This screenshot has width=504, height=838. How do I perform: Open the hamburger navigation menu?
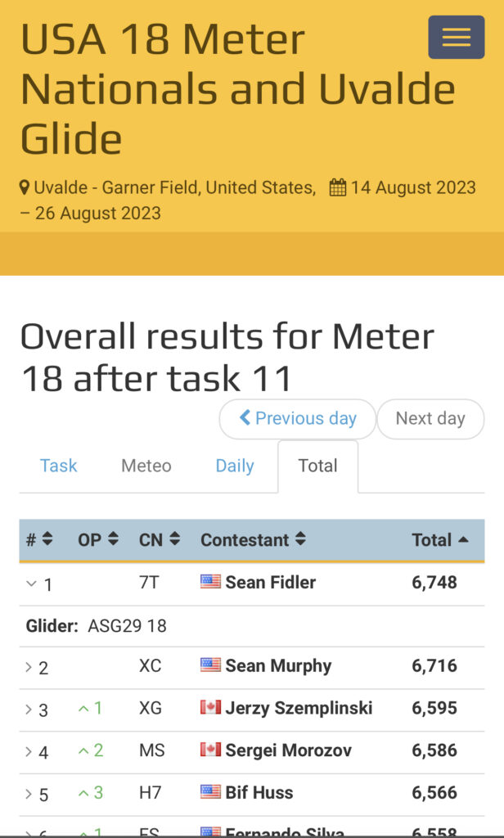pos(456,37)
